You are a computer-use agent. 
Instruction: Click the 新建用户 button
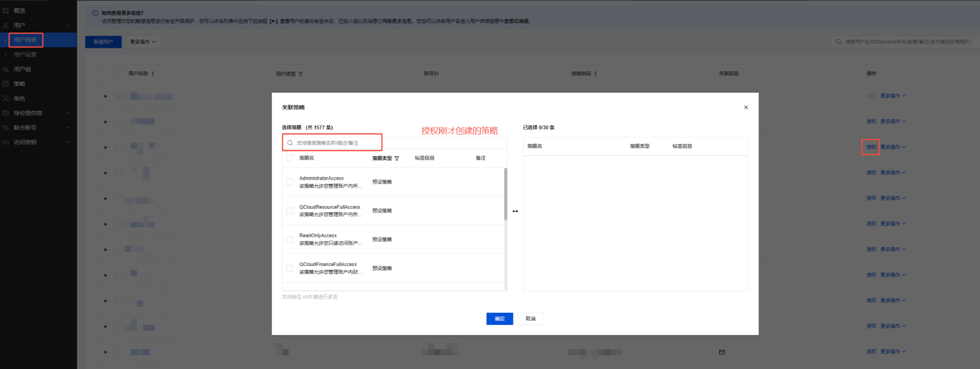pos(103,42)
